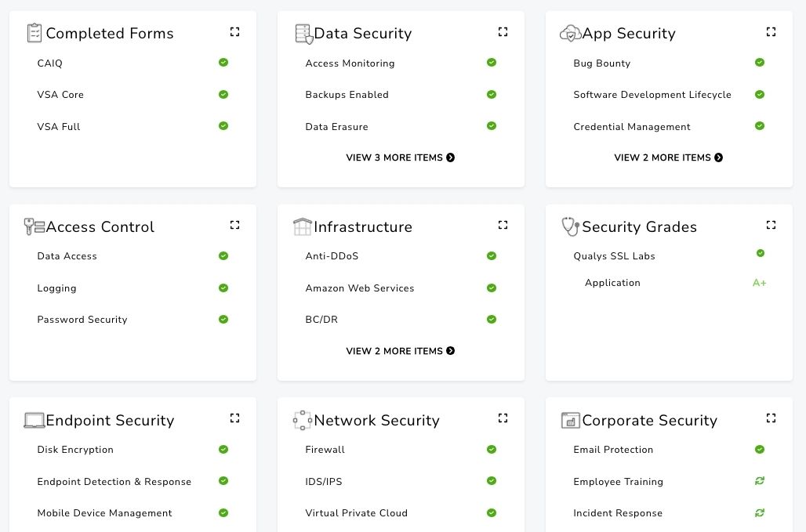Select the IDS/IPS row
Image resolution: width=806 pixels, height=532 pixels.
[401, 482]
